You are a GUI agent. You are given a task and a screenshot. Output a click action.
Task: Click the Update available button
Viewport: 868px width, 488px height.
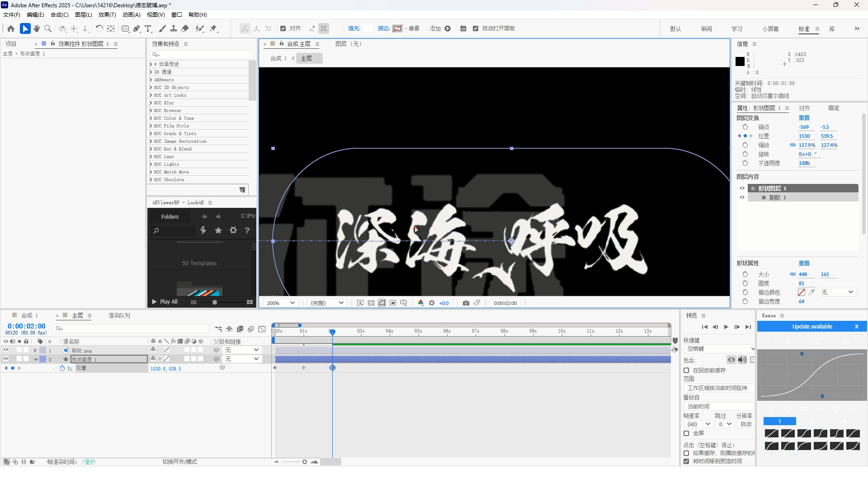click(811, 326)
